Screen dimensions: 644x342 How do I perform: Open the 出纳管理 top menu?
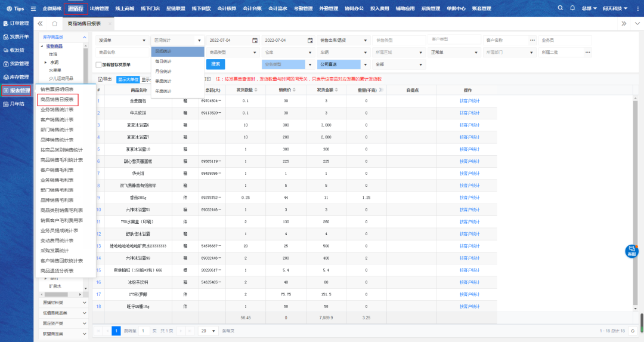[x=100, y=8]
